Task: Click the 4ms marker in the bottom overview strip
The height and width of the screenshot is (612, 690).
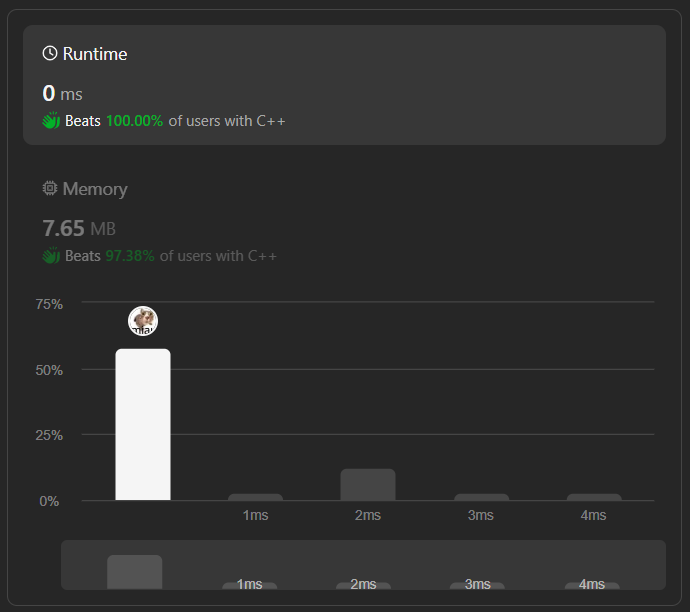Action: pyautogui.click(x=592, y=584)
